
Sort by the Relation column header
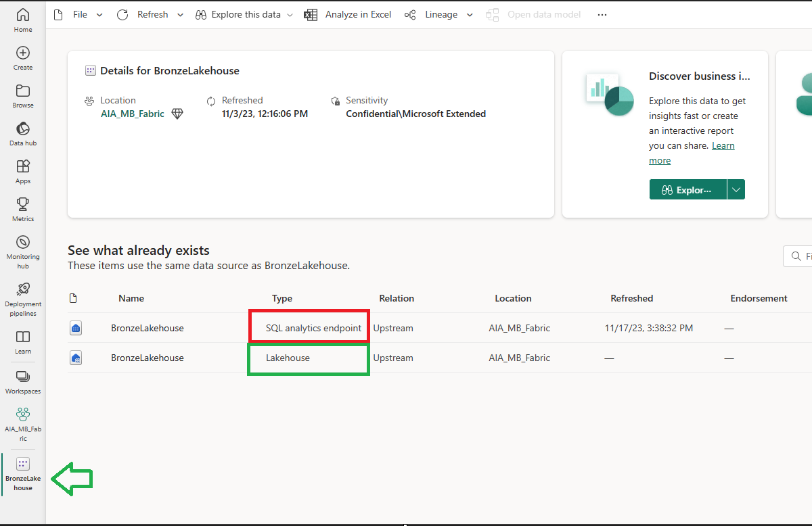[397, 298]
